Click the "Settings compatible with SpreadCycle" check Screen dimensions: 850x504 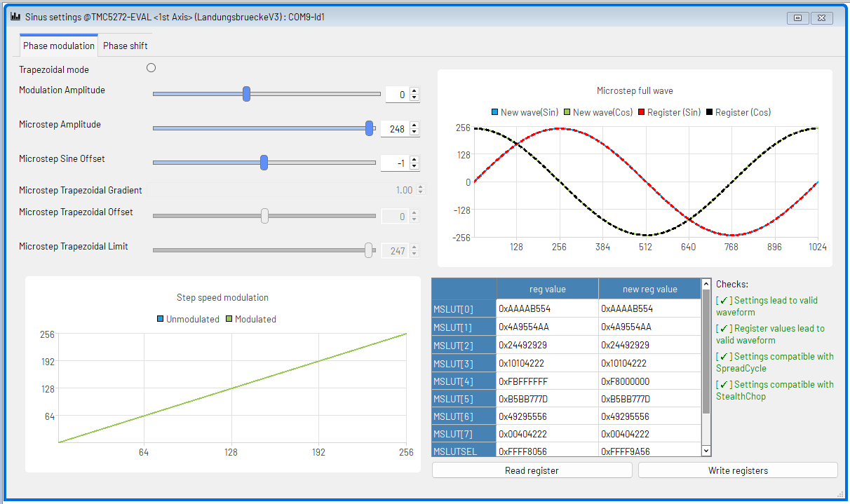pos(775,362)
